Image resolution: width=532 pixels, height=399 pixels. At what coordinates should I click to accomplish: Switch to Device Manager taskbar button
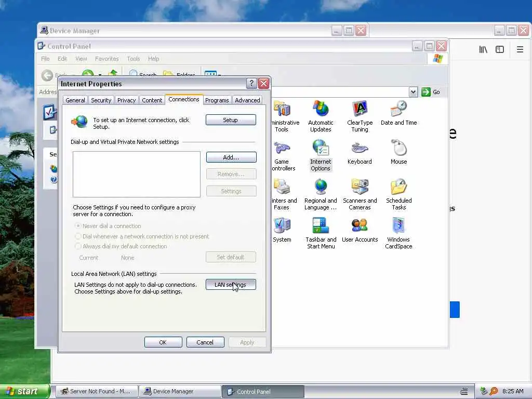180,391
